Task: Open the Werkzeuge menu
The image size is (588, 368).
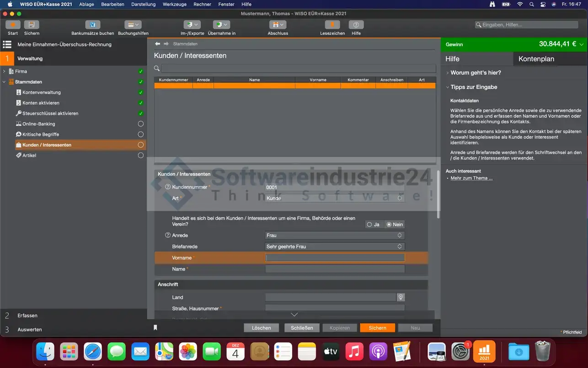Action: tap(174, 4)
